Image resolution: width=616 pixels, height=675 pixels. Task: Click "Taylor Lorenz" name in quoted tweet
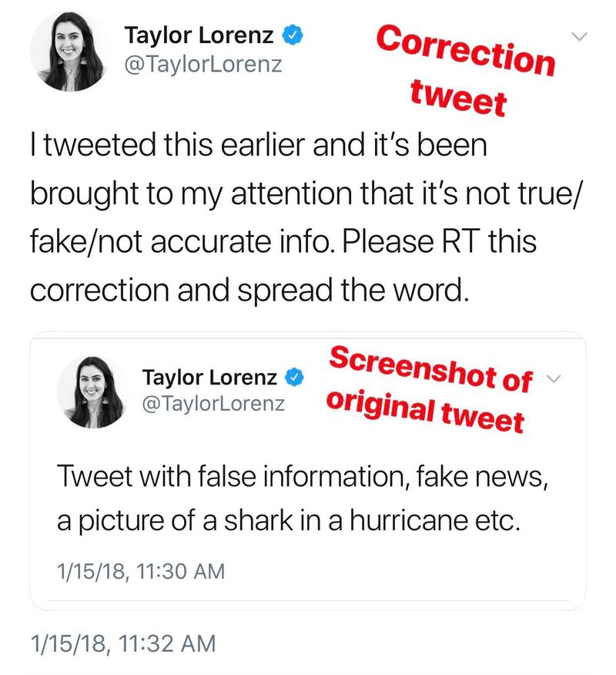point(209,378)
